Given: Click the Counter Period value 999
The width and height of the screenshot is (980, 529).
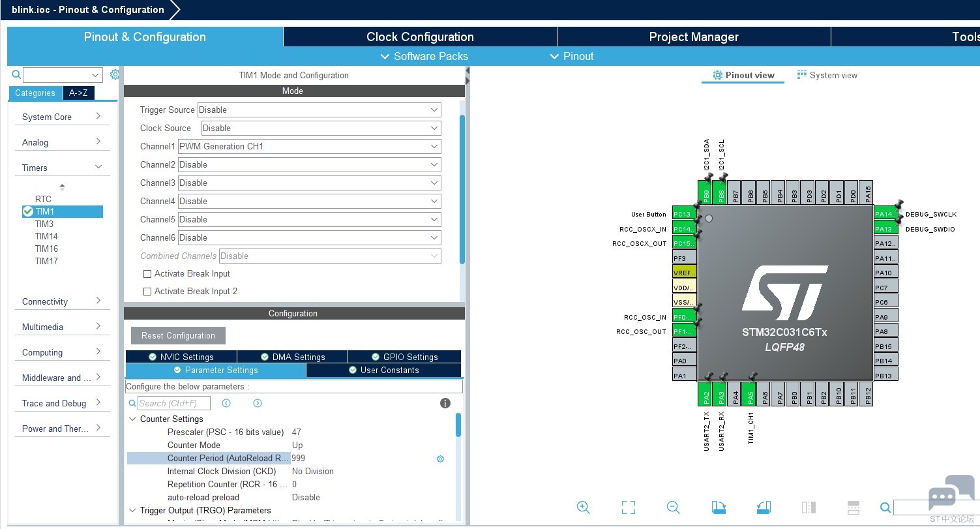Looking at the screenshot, I should [x=299, y=459].
